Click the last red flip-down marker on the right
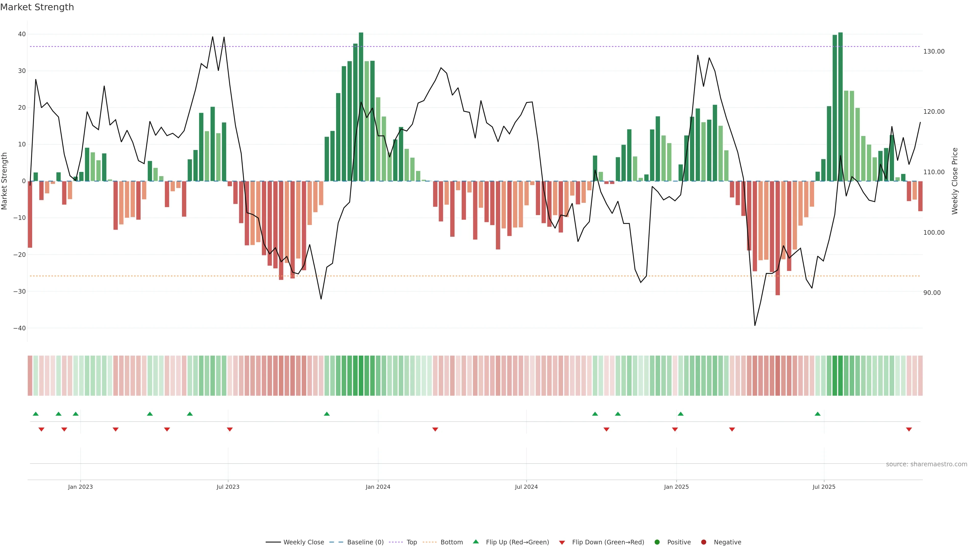This screenshot has width=980, height=551. 909,429
